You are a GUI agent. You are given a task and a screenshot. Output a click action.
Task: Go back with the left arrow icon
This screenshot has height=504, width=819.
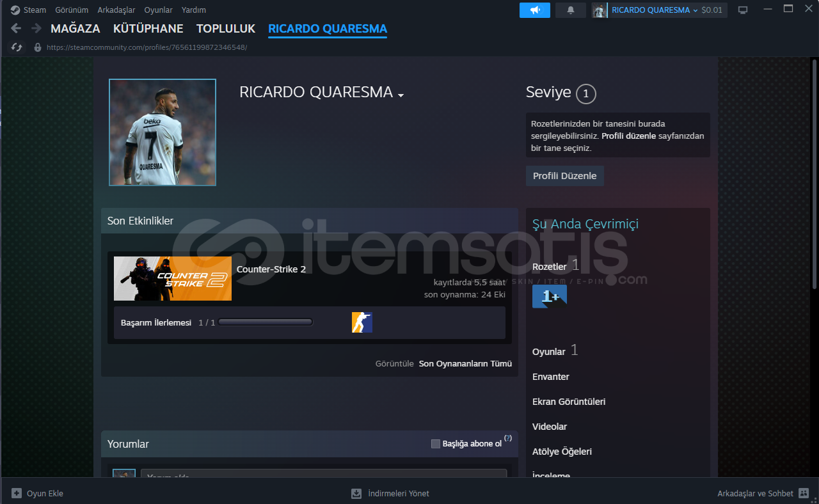(16, 29)
